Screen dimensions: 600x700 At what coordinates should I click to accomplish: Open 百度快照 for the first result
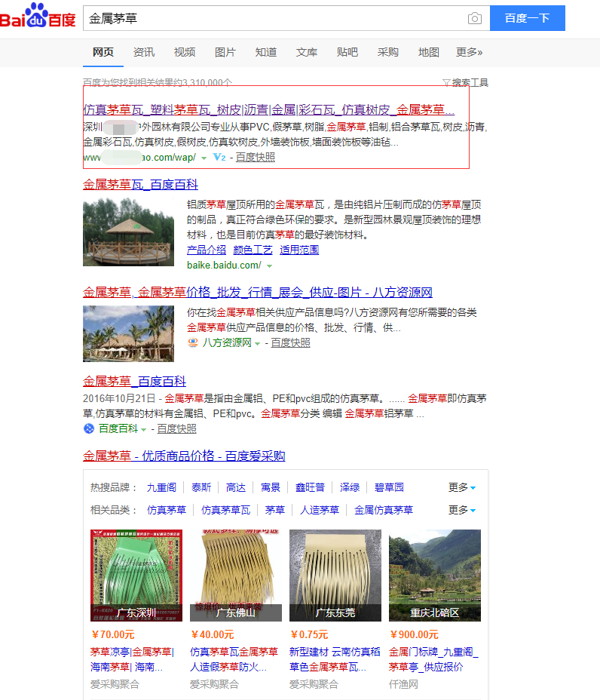point(256,157)
